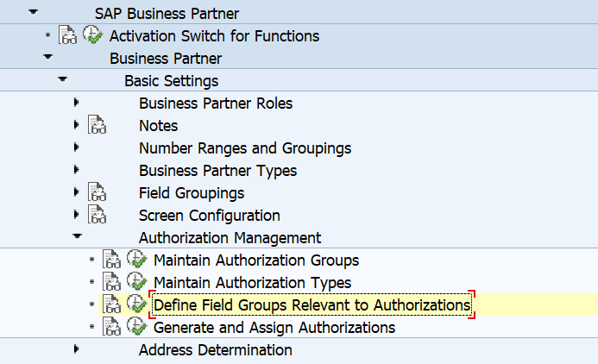Expand the Notes node arrow
This screenshot has height=364, width=598.
[x=76, y=124]
